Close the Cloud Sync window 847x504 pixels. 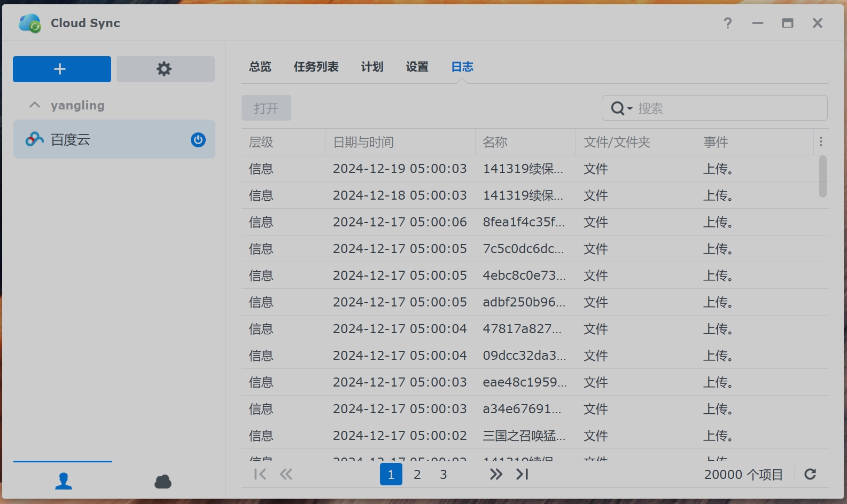818,23
